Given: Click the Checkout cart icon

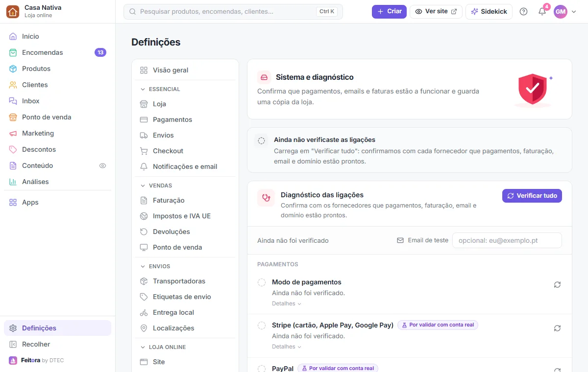Looking at the screenshot, I should (144, 151).
